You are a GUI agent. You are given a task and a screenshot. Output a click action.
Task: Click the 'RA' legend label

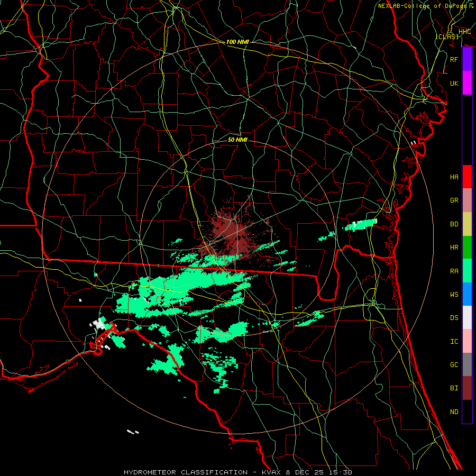[x=454, y=271]
